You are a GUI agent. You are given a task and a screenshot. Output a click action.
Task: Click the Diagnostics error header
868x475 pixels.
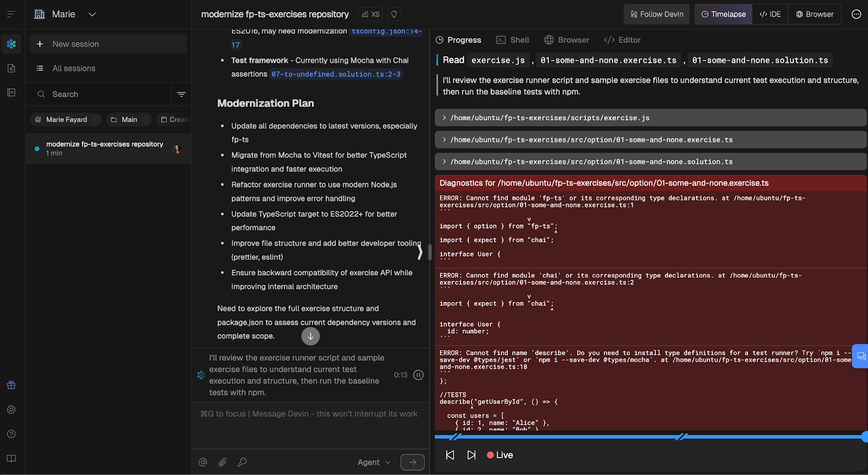click(650, 183)
